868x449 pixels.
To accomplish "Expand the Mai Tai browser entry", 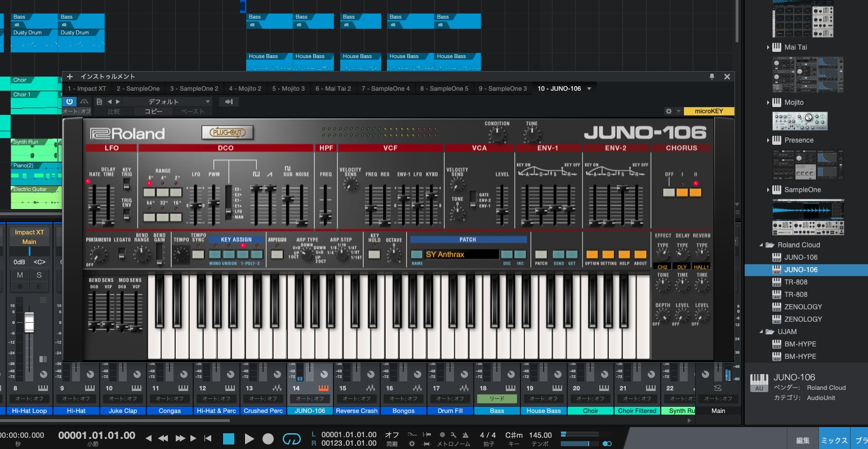I will [768, 47].
